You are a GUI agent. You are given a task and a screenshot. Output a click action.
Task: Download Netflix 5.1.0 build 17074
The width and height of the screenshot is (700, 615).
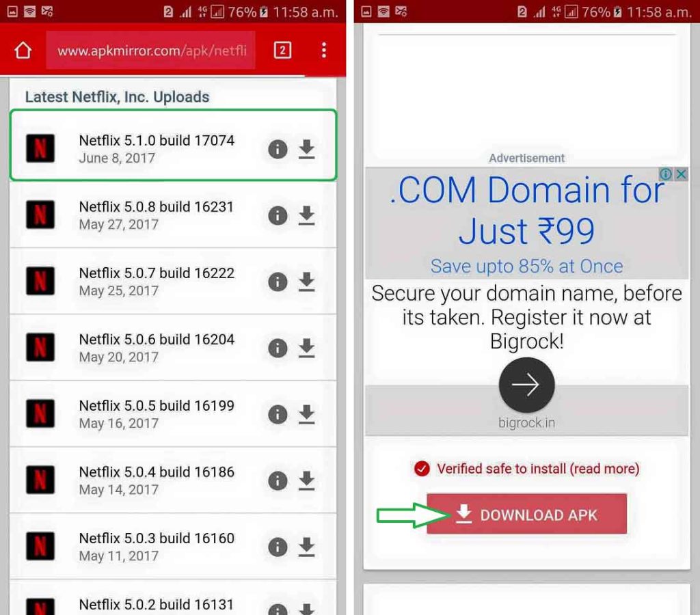tap(307, 149)
